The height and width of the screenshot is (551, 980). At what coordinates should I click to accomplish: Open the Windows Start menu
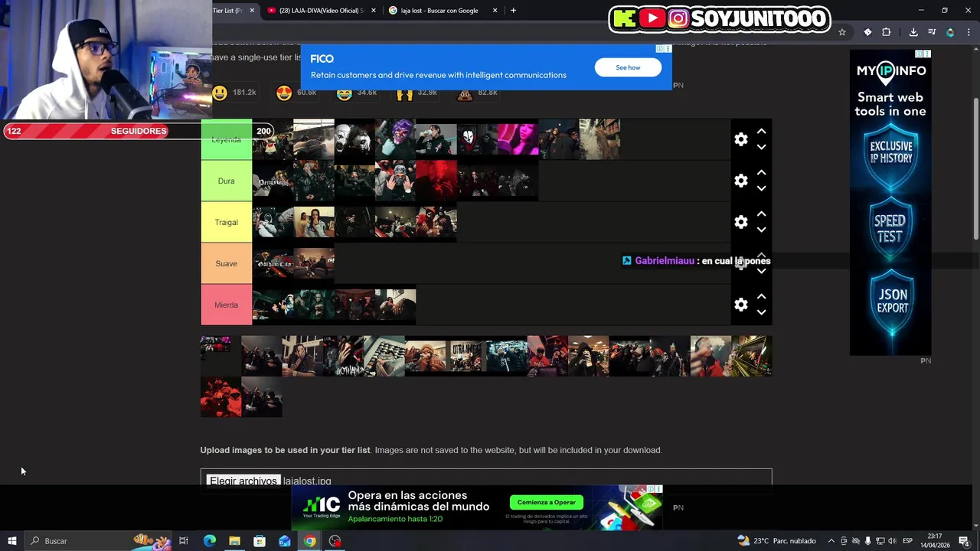(11, 541)
